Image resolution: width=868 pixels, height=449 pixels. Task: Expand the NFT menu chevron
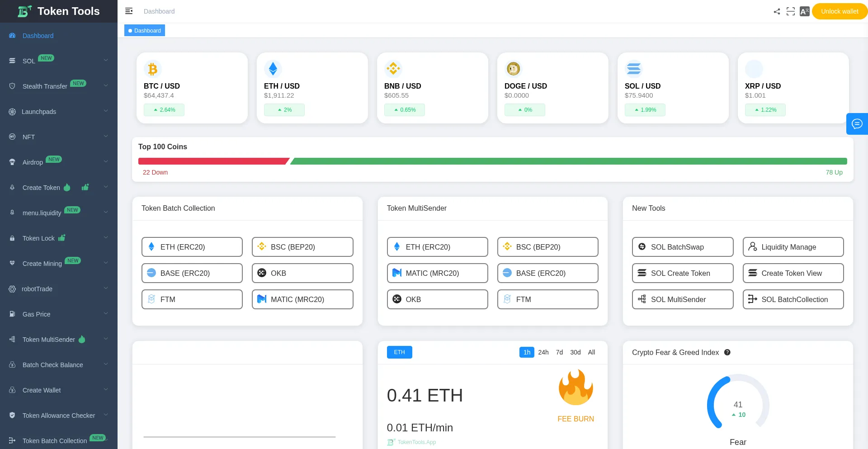[106, 136]
